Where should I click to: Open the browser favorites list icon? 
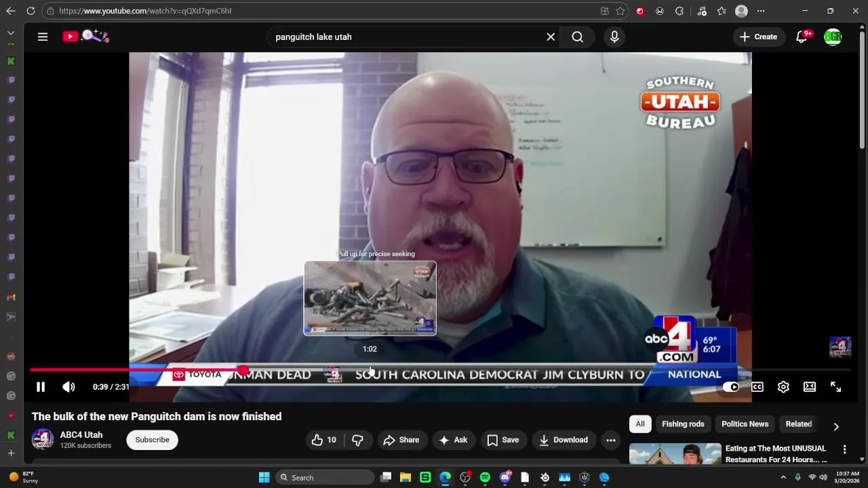coord(722,11)
